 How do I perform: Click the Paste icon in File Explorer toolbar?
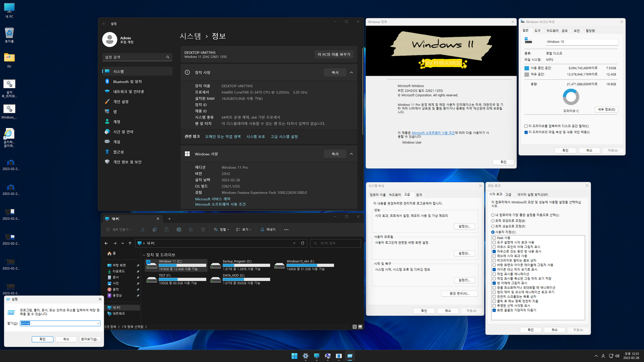(x=166, y=229)
